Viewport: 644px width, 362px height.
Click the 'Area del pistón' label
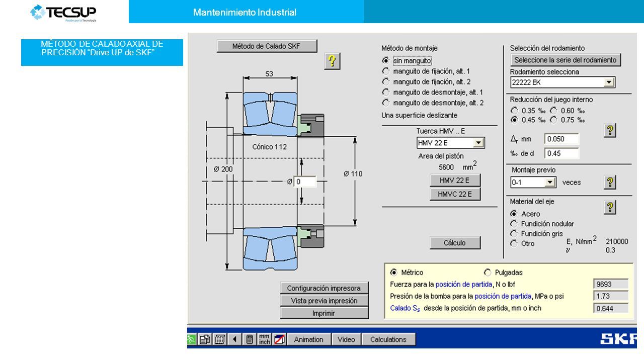tap(441, 156)
